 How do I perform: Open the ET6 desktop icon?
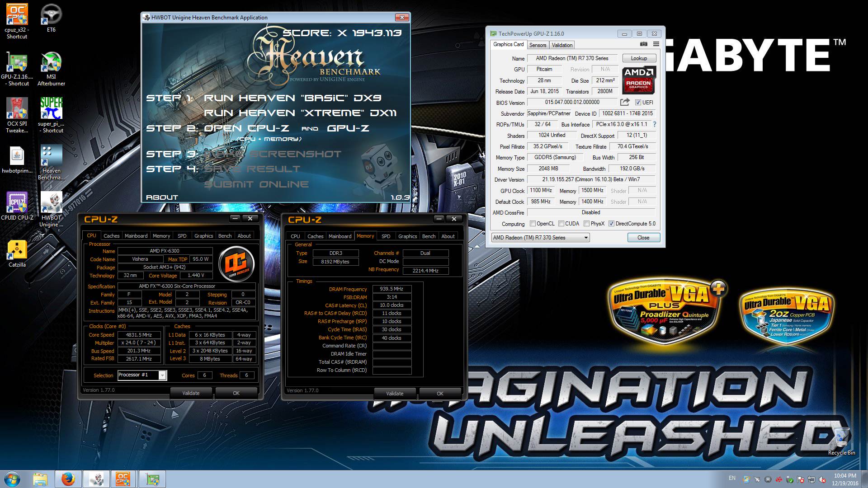click(x=51, y=19)
